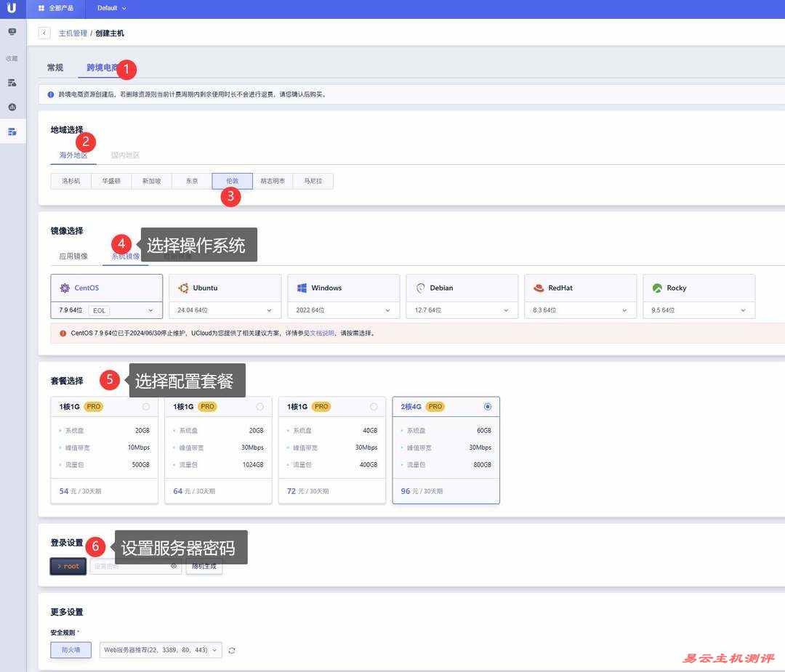Toggle password visibility eye icon

coord(174,567)
